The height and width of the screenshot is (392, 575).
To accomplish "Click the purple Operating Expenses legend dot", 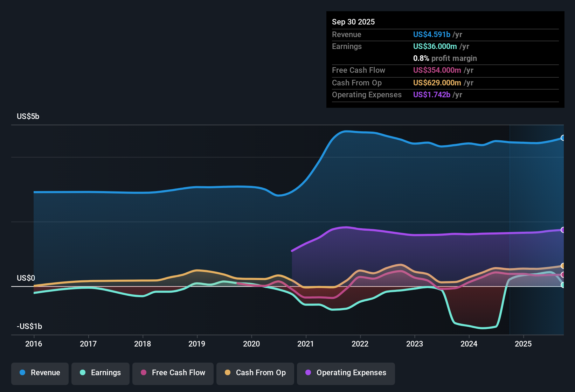I will click(308, 373).
